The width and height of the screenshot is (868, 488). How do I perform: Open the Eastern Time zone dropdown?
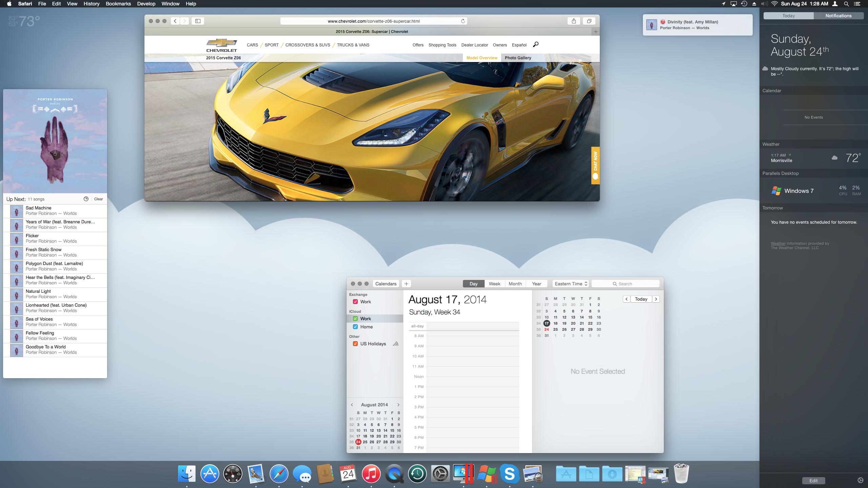tap(571, 284)
